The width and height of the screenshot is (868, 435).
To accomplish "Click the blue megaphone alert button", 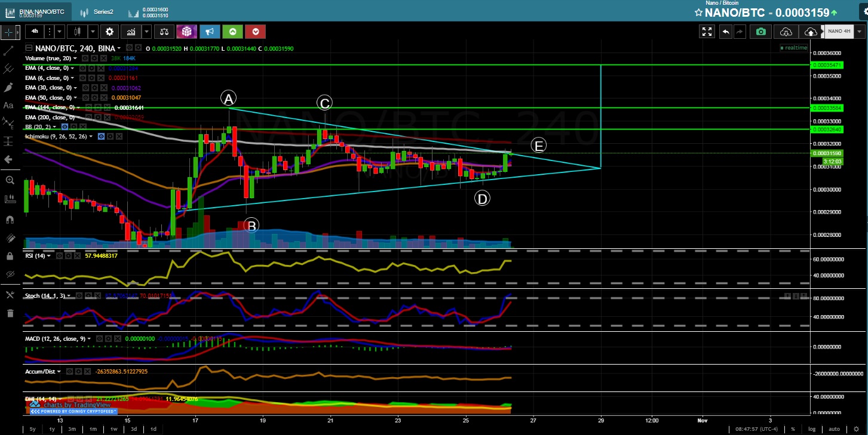I will 209,32.
